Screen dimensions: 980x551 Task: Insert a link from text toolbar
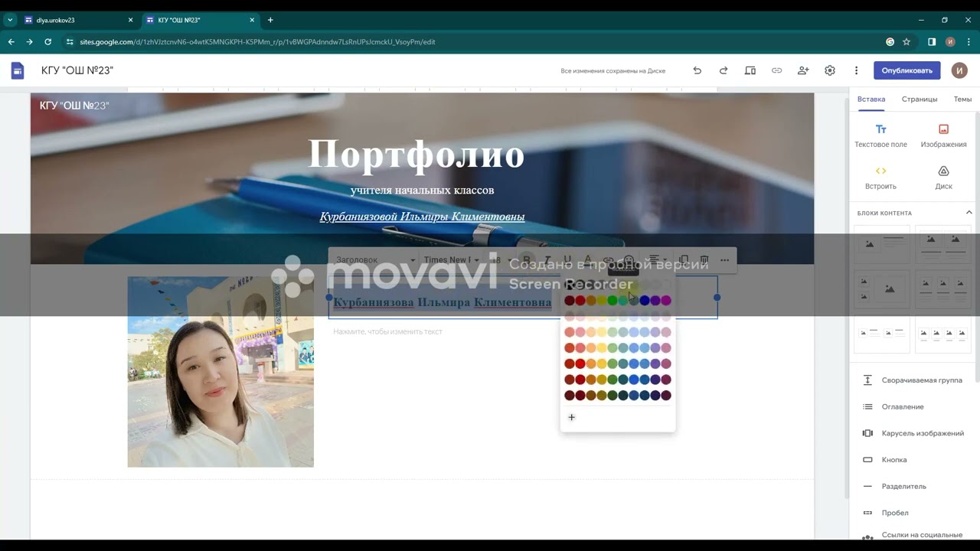[609, 260]
